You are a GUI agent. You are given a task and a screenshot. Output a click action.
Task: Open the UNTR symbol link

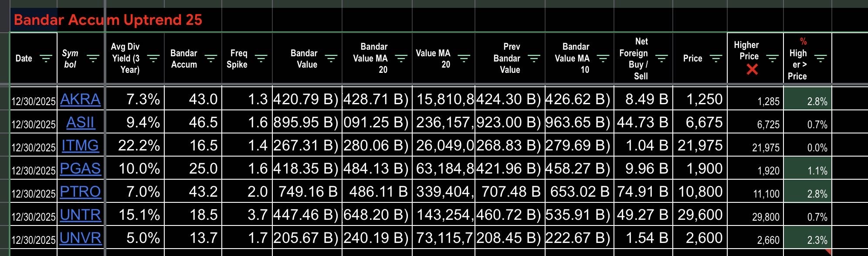(80, 215)
